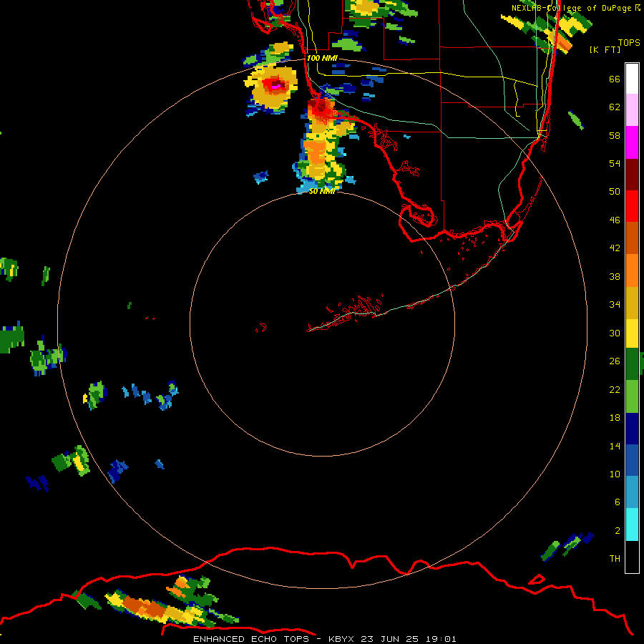This screenshot has width=644, height=644.
Task: Click the 66 value on the legend
Action: click(x=615, y=79)
